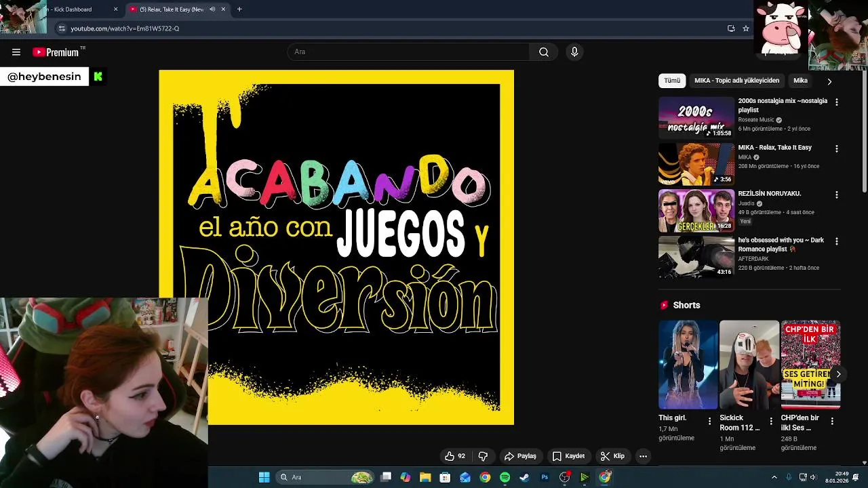Open Steam from taskbar
The image size is (868, 488).
pyautogui.click(x=524, y=477)
